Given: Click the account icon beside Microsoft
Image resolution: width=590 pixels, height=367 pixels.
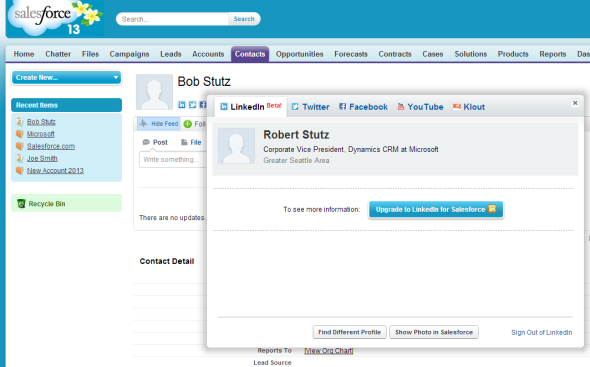Looking at the screenshot, I should click(20, 134).
